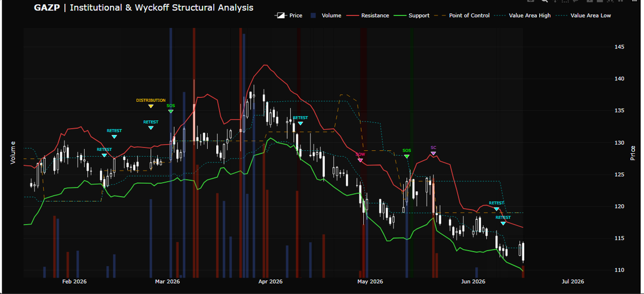Click the yellow DISTRIBUTION marker
Viewport: 644px width, 294px height.
click(x=151, y=106)
